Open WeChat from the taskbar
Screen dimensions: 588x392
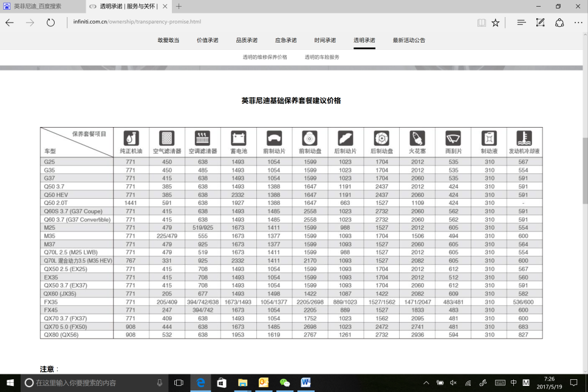click(285, 383)
